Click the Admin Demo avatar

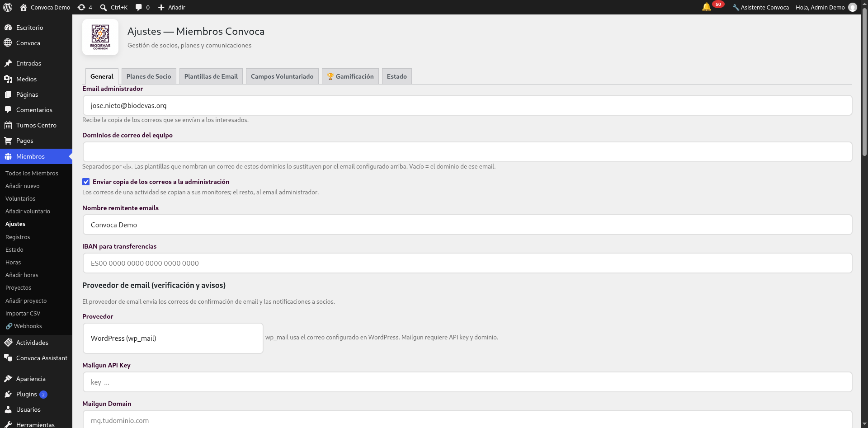coord(853,7)
